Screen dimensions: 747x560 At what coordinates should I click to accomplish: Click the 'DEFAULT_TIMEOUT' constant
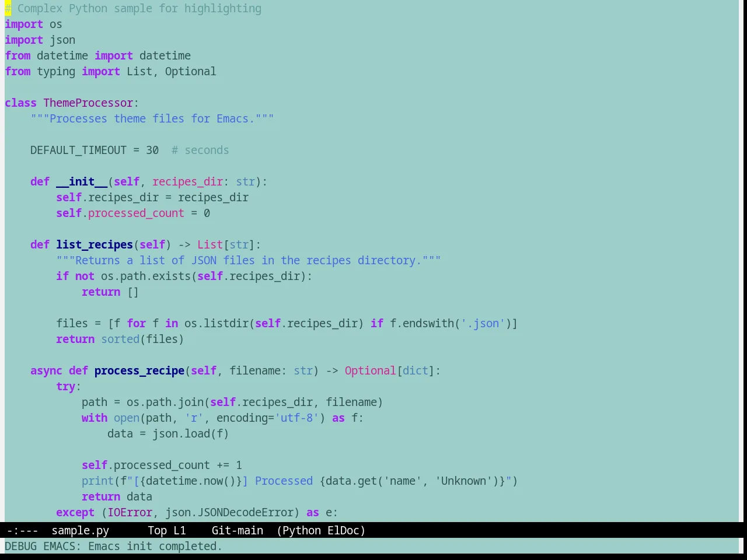click(78, 150)
